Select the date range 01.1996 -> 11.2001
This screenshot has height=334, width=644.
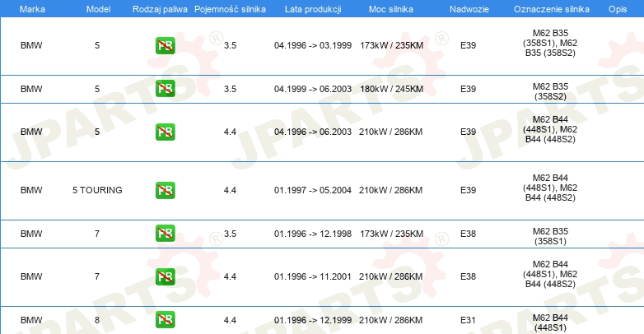pos(313,276)
